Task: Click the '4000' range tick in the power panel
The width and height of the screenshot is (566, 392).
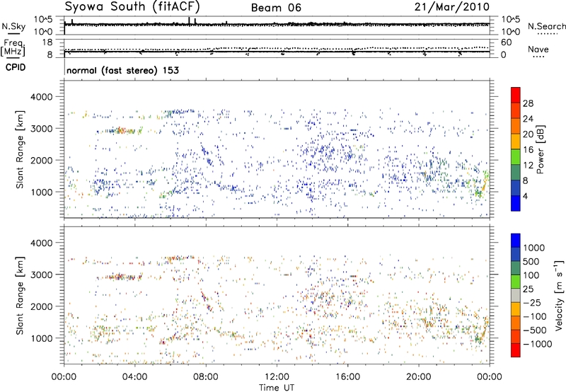Action: coord(41,97)
